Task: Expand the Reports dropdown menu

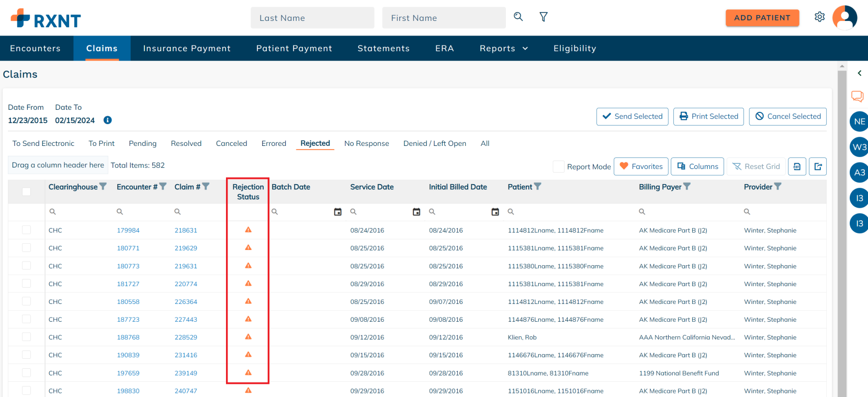Action: coord(504,48)
